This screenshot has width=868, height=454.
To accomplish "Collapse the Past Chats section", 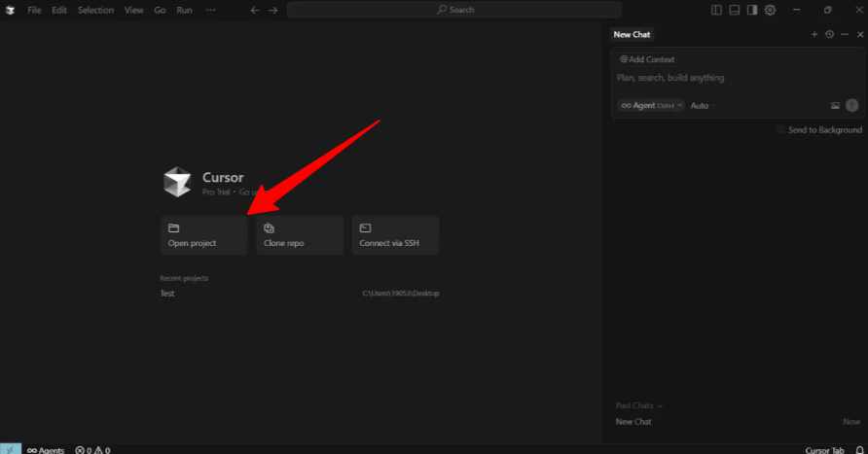I will [638, 405].
